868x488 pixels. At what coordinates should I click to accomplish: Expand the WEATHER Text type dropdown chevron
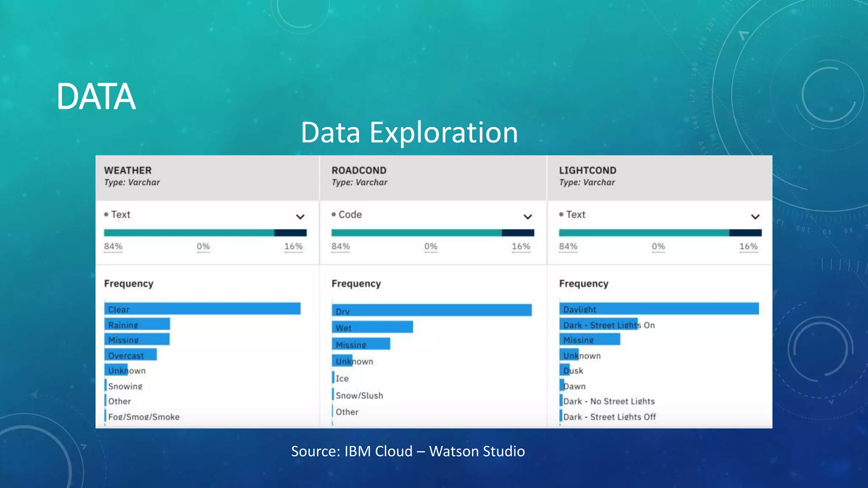pos(300,216)
